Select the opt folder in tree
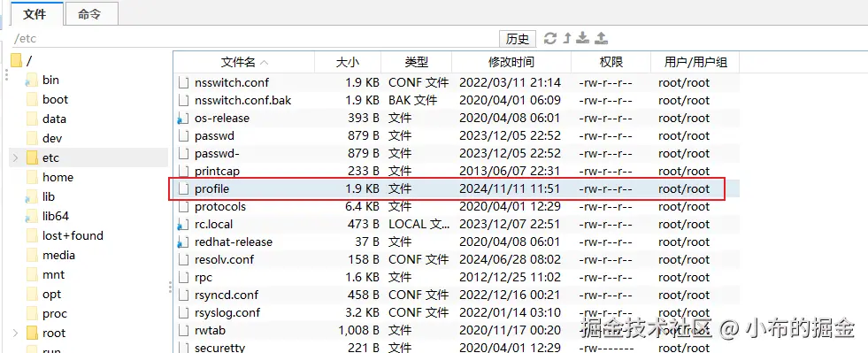868x353 pixels. click(51, 295)
